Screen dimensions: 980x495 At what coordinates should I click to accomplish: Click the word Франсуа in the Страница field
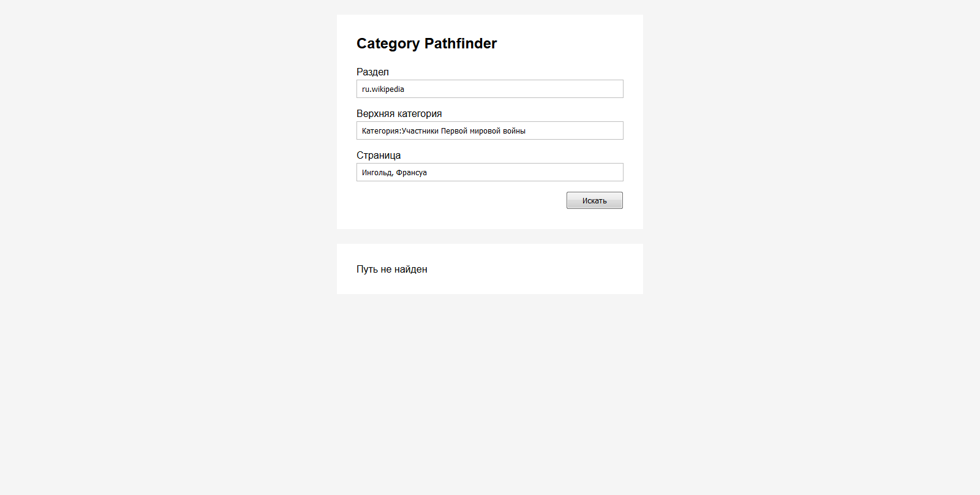pos(412,173)
